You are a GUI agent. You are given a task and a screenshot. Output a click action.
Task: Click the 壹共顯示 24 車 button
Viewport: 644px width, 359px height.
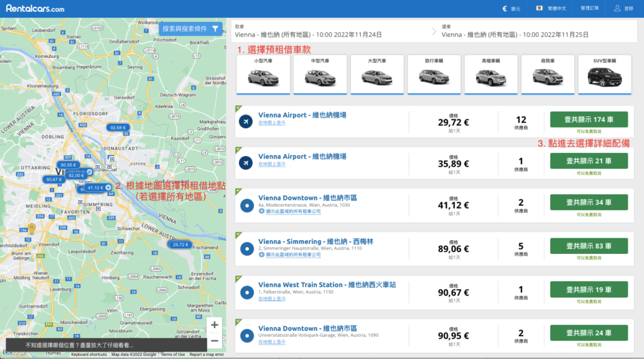589,333
